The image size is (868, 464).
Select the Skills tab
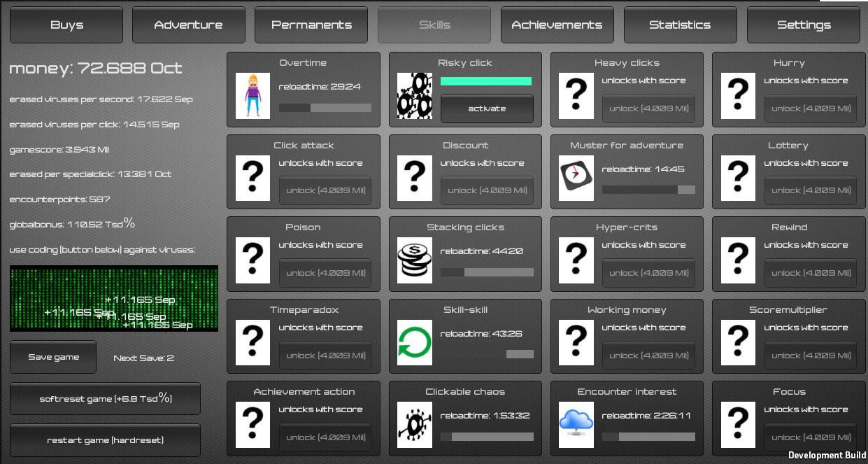point(434,24)
